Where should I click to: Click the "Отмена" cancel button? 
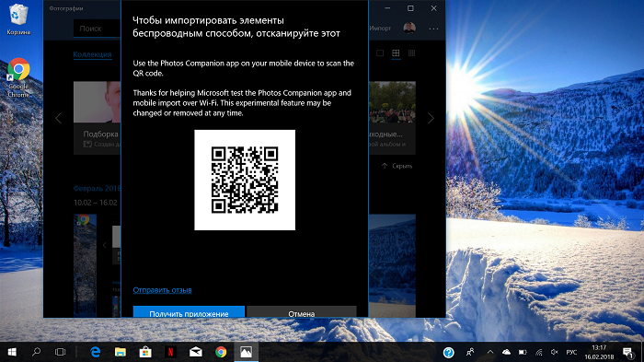click(302, 311)
